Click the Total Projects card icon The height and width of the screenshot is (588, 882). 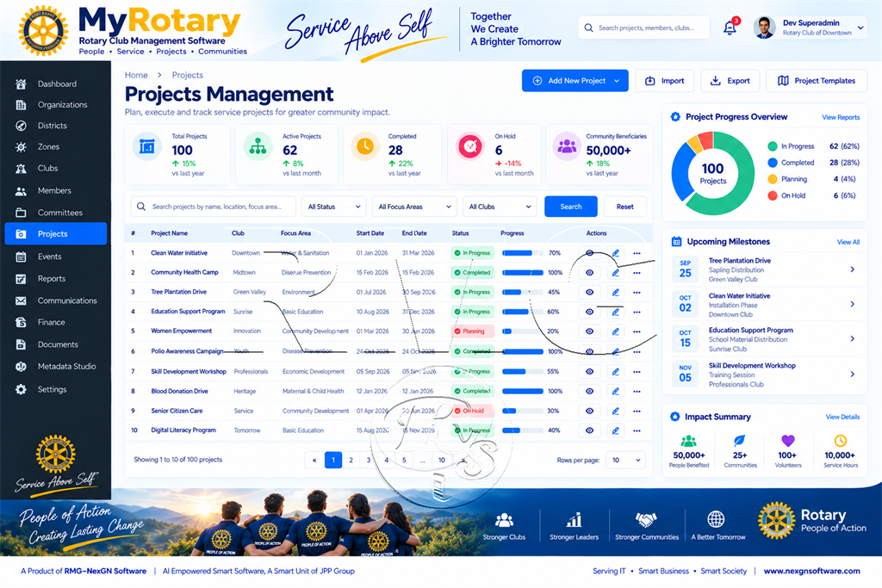(146, 146)
